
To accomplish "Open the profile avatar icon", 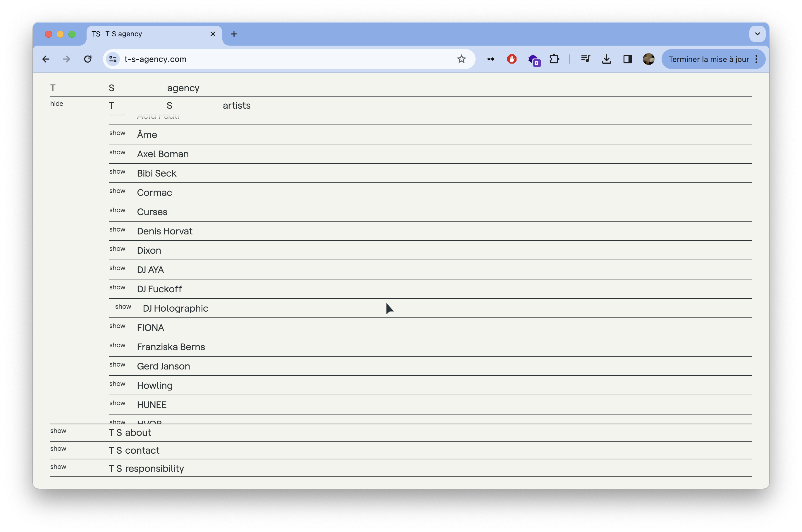I will pyautogui.click(x=648, y=59).
